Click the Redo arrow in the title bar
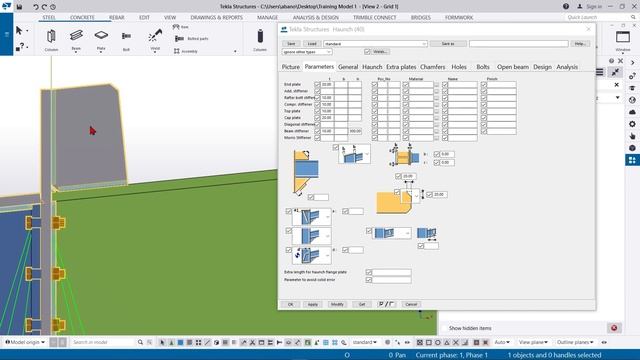This screenshot has height=360, width=640. pyautogui.click(x=44, y=7)
